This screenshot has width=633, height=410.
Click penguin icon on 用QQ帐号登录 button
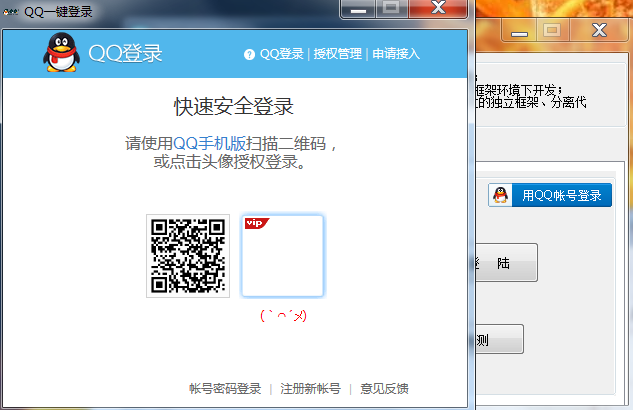501,195
